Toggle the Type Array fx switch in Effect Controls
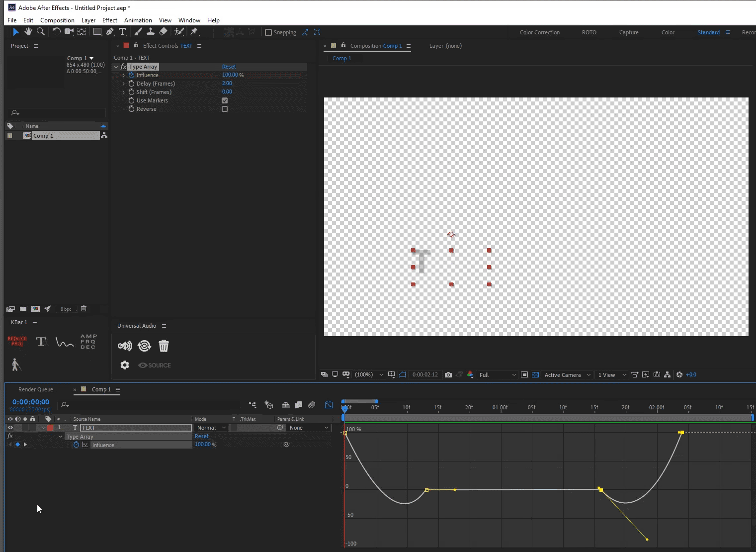The width and height of the screenshot is (756, 552). click(123, 67)
